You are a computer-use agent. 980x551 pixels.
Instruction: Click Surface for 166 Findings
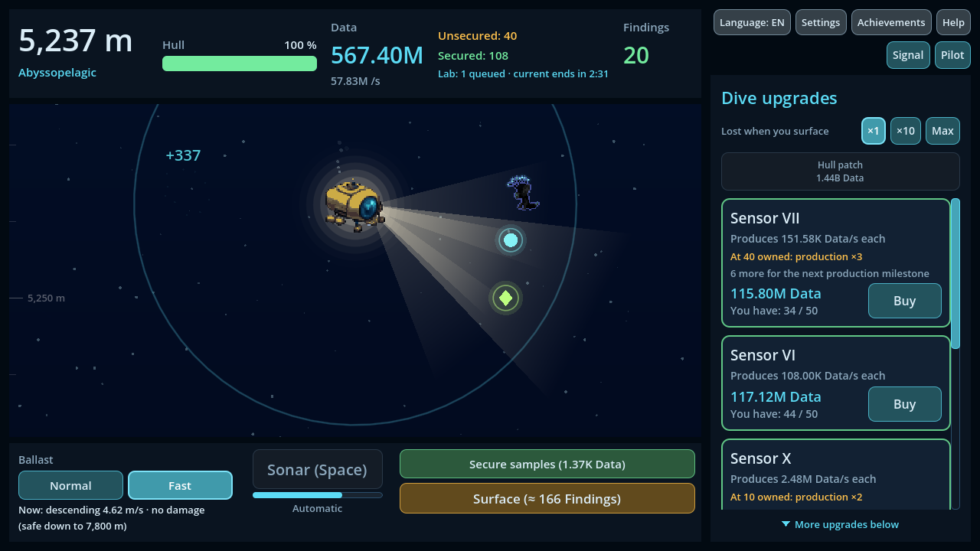click(x=547, y=498)
